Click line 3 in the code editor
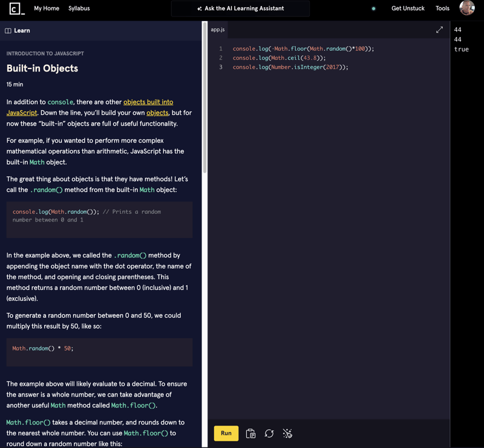This screenshot has height=448, width=484. click(290, 67)
